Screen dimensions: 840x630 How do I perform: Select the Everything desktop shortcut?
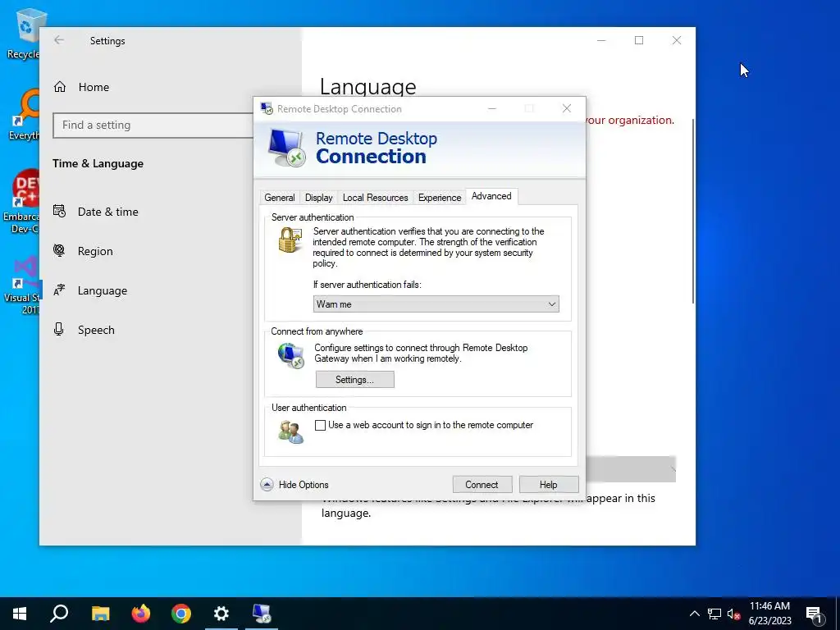coord(23,115)
